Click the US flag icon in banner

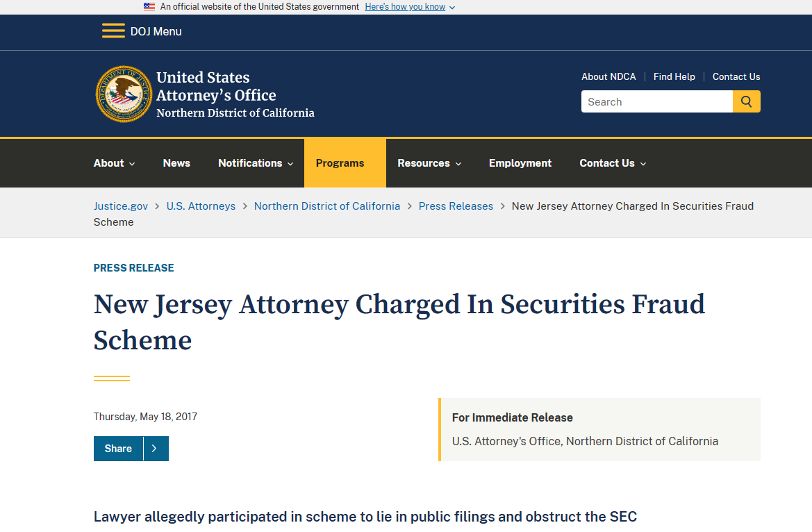tap(149, 6)
